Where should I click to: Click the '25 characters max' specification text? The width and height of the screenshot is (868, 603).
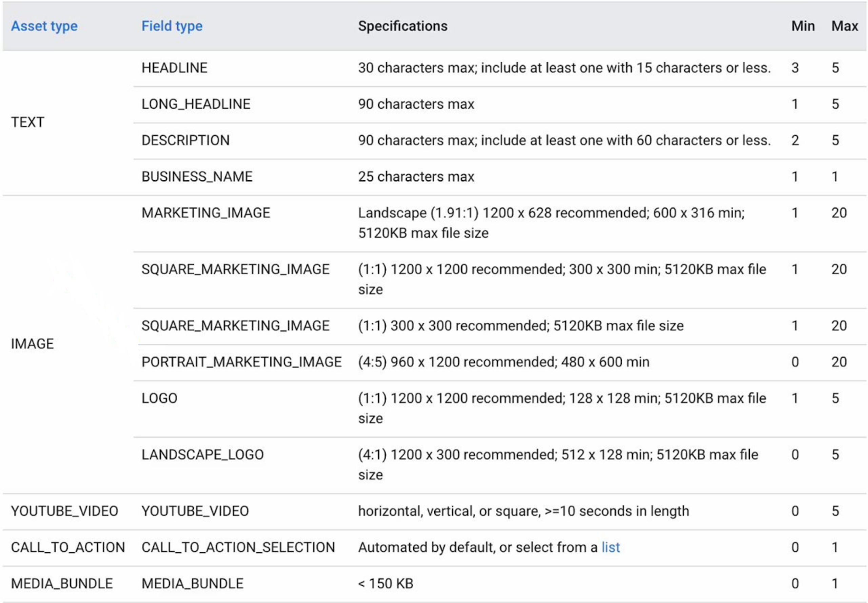416,177
